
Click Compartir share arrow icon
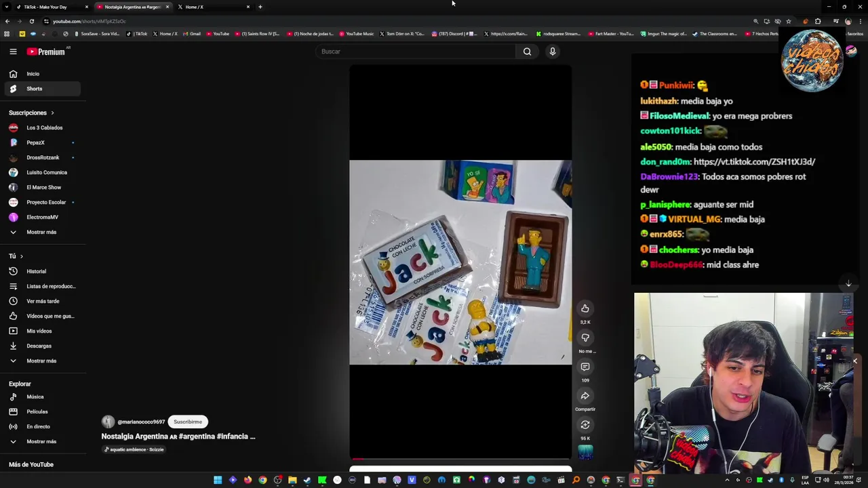(585, 396)
